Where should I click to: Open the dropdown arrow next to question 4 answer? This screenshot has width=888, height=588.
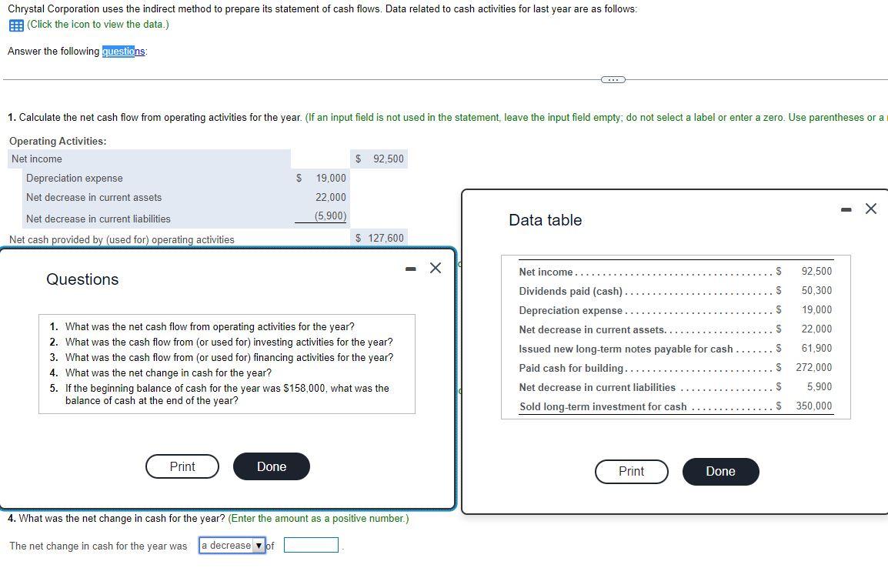click(x=258, y=546)
